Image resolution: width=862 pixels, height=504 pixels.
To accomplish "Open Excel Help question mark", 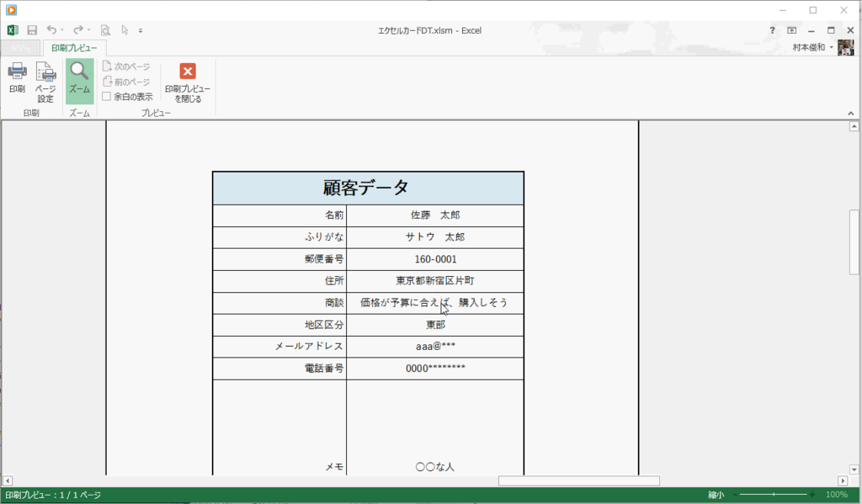I will tap(772, 30).
